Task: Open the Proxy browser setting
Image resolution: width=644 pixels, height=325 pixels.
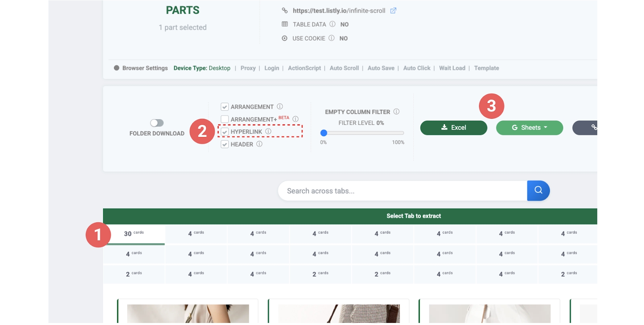Action: click(248, 68)
